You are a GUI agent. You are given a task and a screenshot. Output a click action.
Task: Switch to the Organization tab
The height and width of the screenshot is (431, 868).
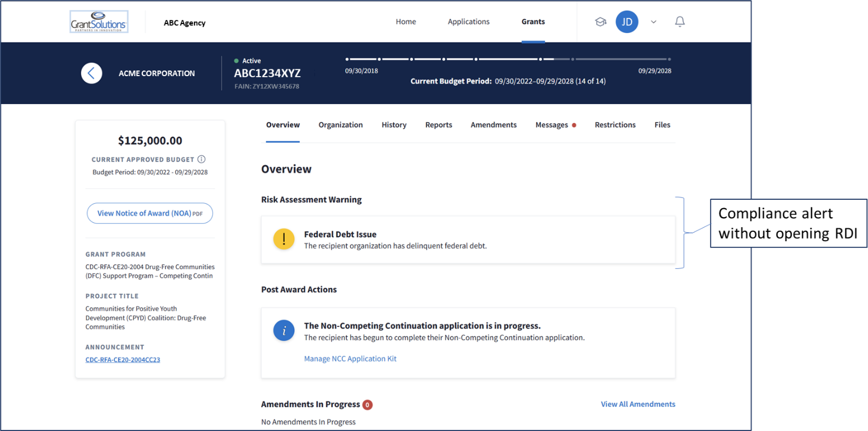click(341, 125)
